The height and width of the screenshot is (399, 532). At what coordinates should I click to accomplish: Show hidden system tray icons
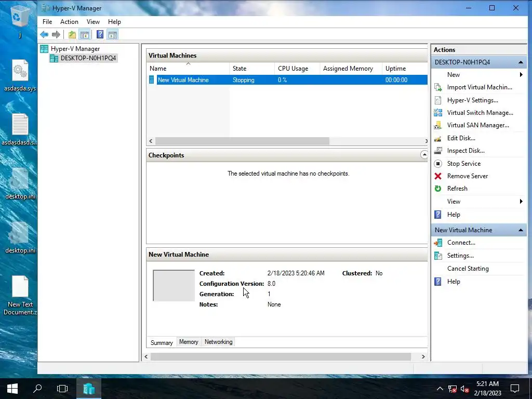(x=440, y=389)
